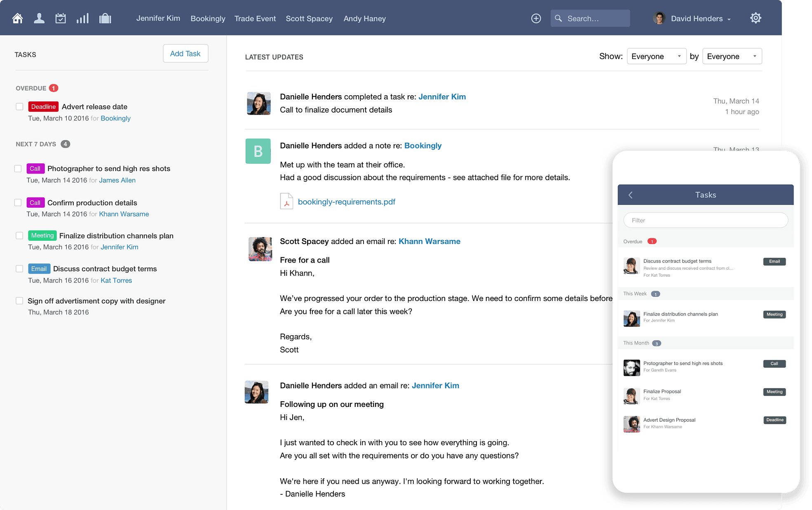Open the bookingly-requirements.pdf file icon
Viewport: 812px width, 510px height.
tap(286, 201)
